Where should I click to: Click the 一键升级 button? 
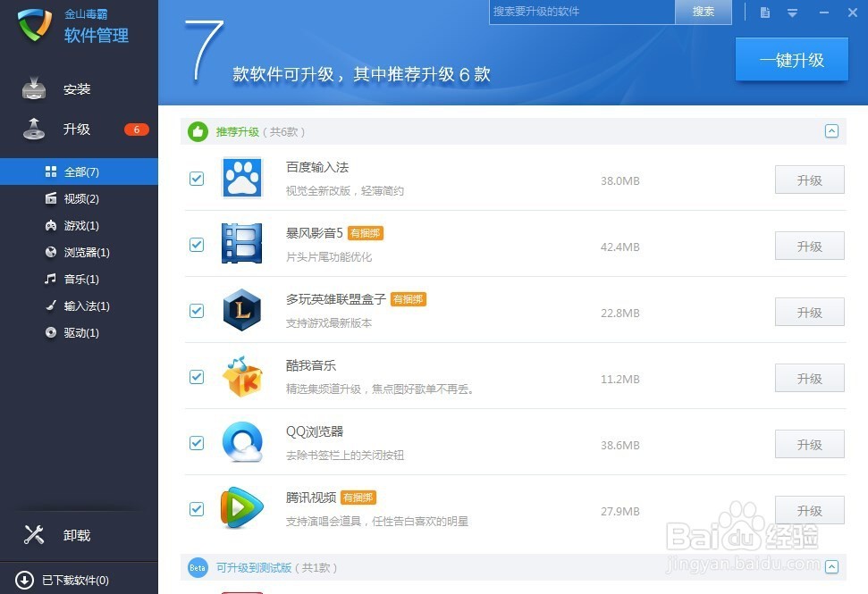click(x=792, y=60)
